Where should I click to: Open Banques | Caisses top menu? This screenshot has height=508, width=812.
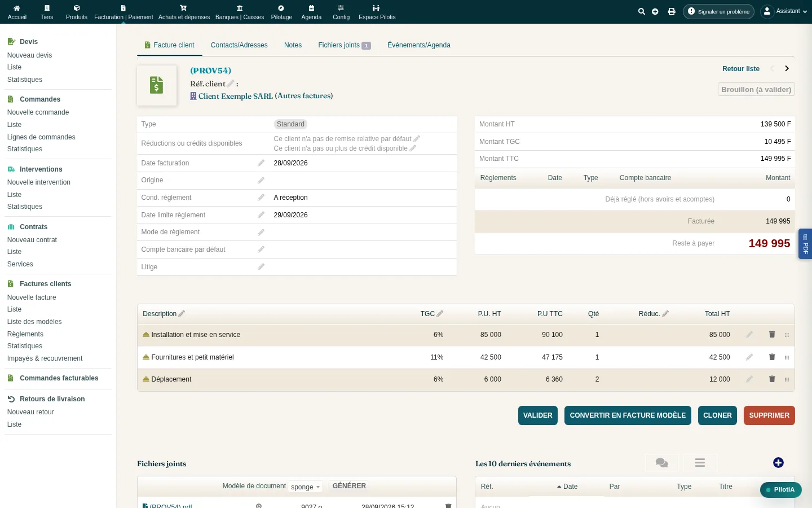pyautogui.click(x=240, y=12)
